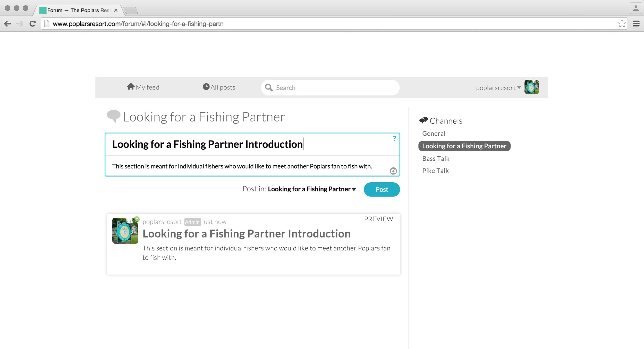Viewport: 644px width, 349px height.
Task: Click the bookmark star icon
Action: pos(622,24)
